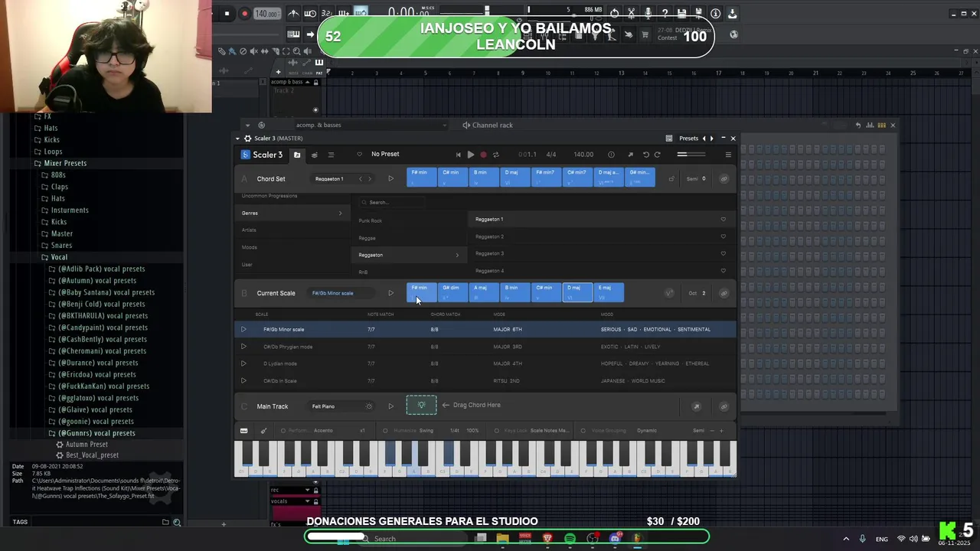Click Scaler 3 info icon
The image size is (980, 551).
click(611, 155)
